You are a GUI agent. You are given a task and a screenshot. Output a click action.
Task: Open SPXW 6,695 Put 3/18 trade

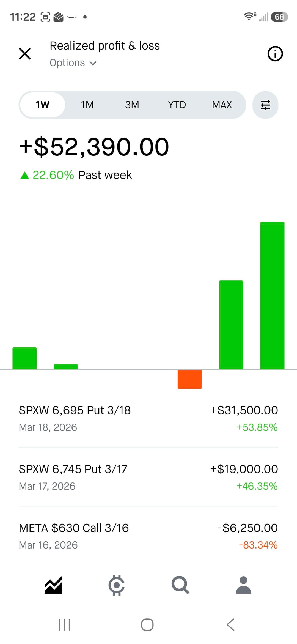coord(148,418)
